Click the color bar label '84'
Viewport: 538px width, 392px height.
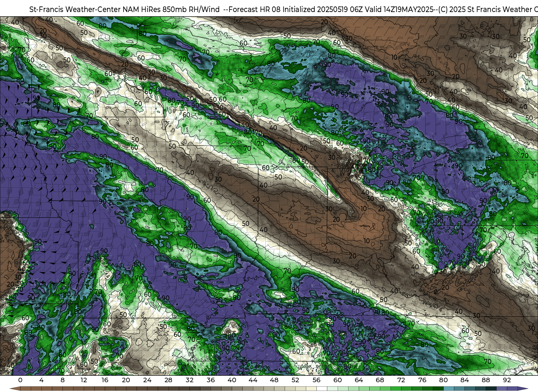coord(465,380)
